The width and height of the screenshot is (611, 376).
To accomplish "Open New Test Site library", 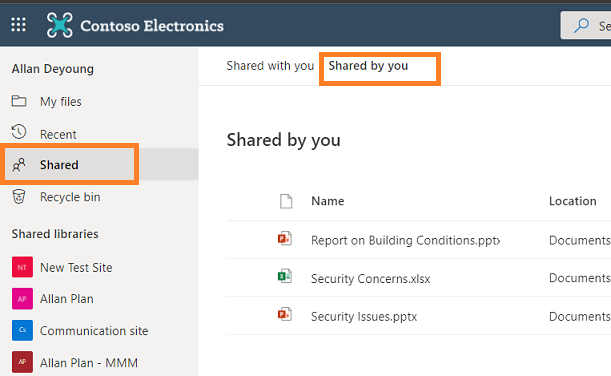I will [x=76, y=267].
